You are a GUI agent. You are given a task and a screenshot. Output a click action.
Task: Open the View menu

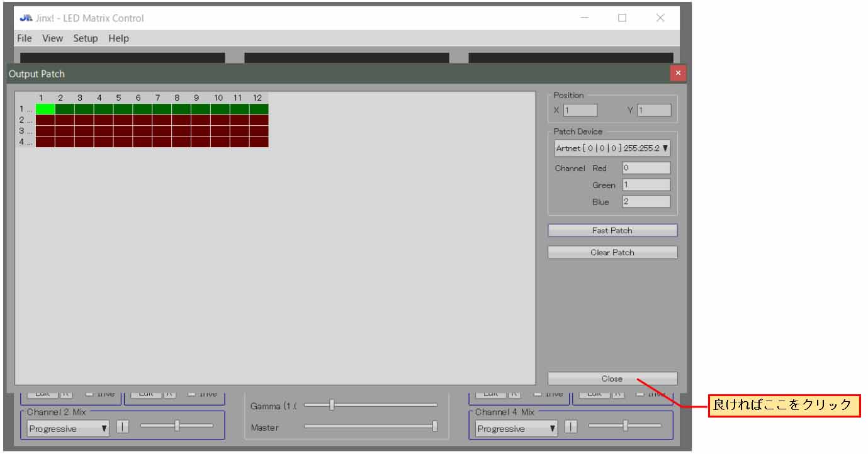coord(53,38)
